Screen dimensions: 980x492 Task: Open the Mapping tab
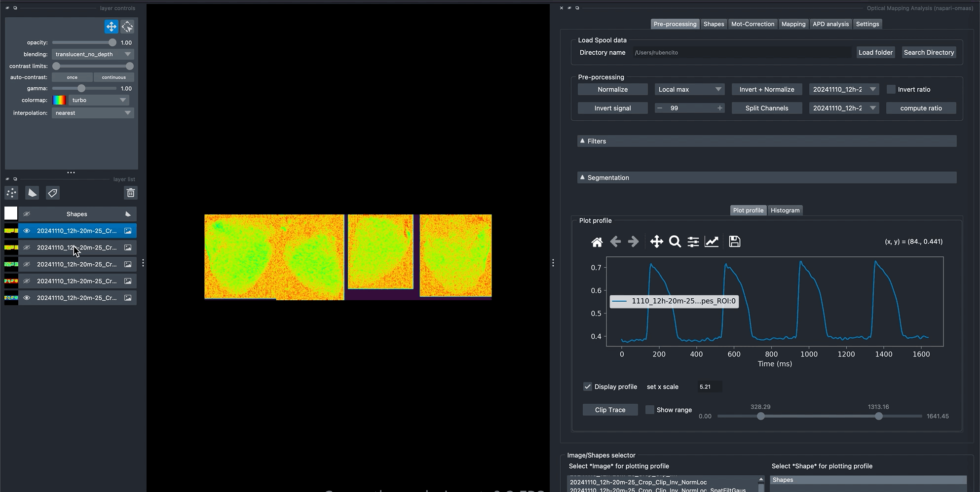click(793, 24)
